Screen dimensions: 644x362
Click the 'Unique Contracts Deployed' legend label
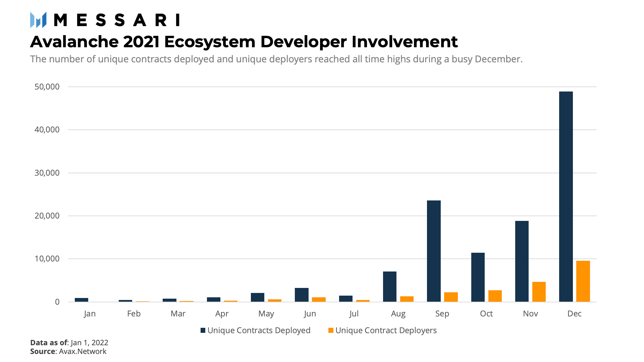tap(259, 330)
